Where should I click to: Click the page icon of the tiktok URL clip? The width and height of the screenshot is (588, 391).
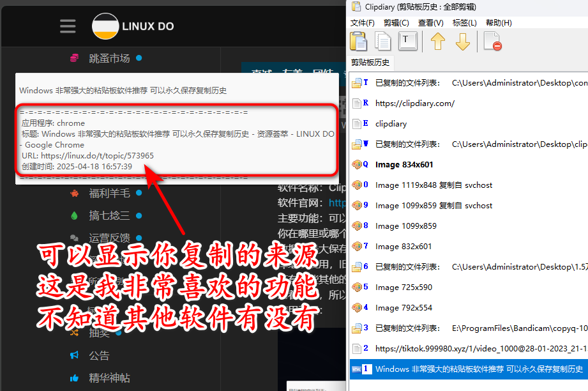point(357,349)
